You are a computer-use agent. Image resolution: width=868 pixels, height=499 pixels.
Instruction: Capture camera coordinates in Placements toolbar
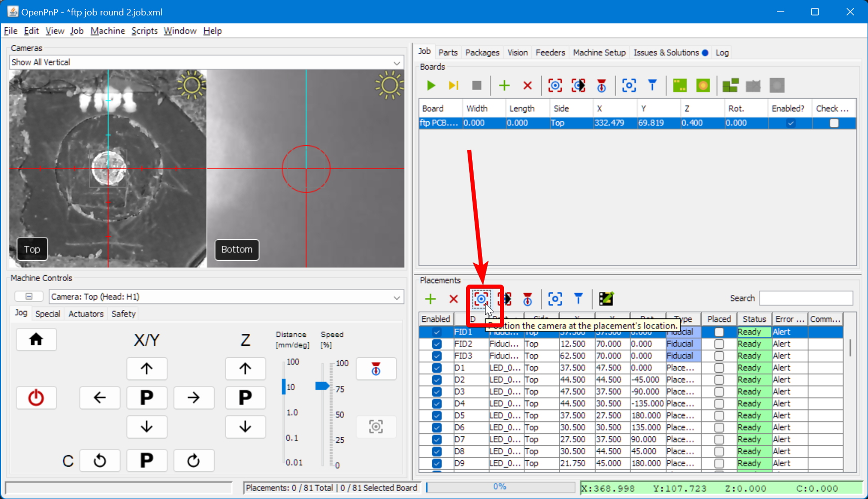point(555,299)
